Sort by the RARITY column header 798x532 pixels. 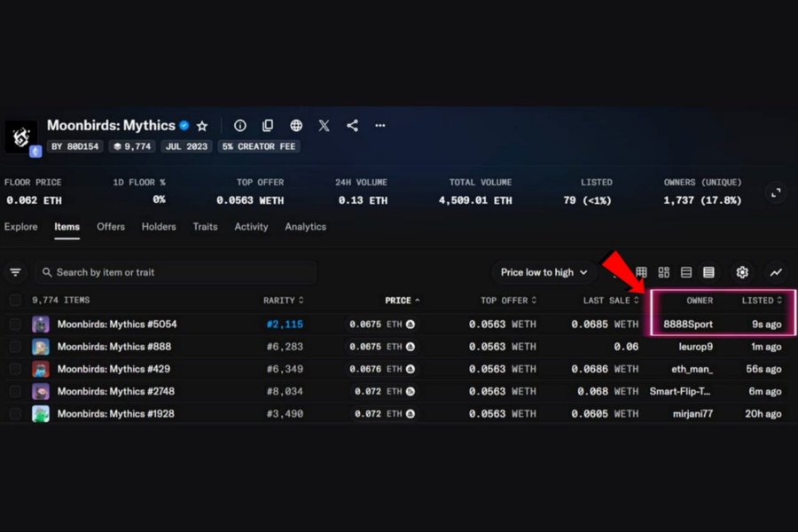(284, 301)
